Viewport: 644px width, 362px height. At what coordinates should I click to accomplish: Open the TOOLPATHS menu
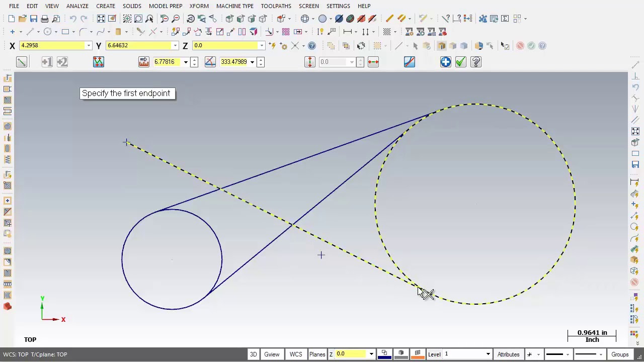point(276,6)
